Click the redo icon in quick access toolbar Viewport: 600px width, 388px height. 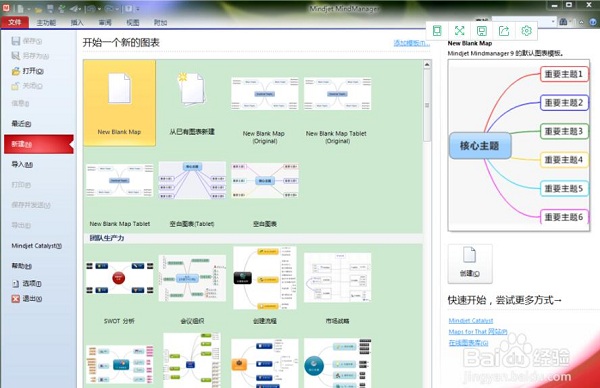pyautogui.click(x=109, y=8)
